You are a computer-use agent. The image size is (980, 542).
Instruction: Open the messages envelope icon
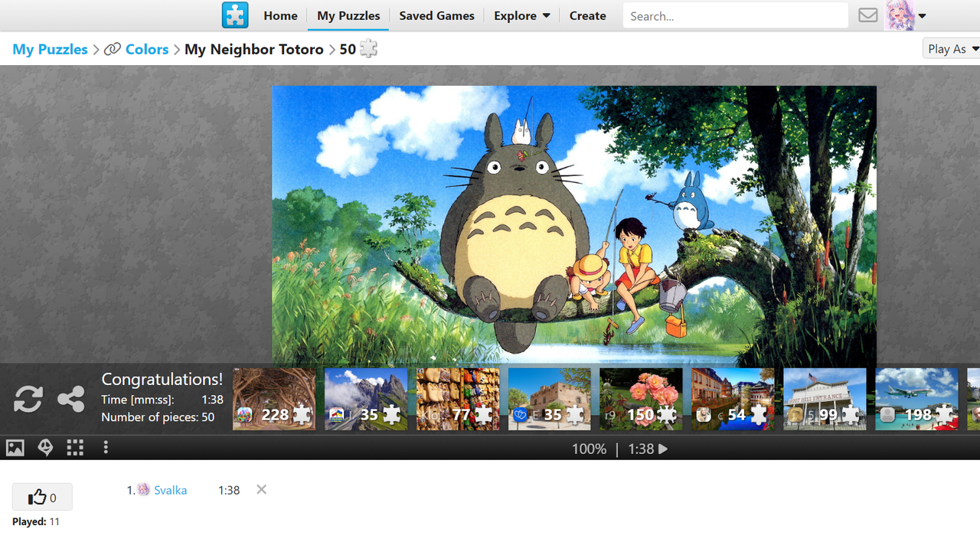point(867,15)
